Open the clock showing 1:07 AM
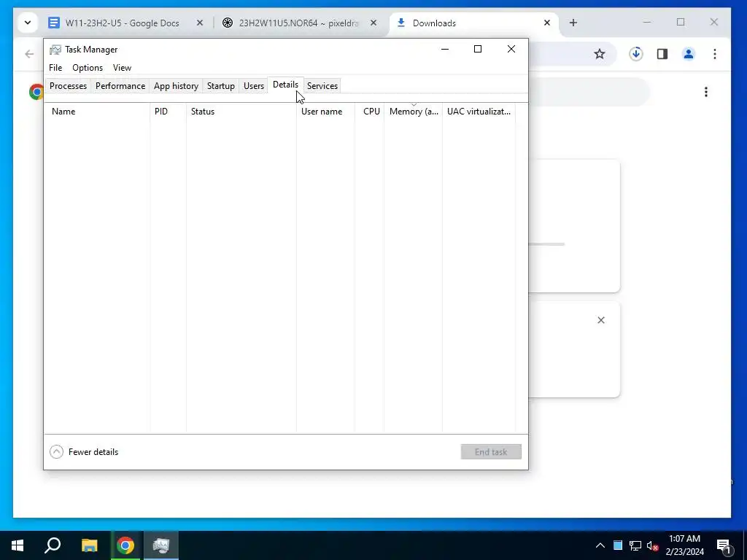The height and width of the screenshot is (560, 747). [684, 545]
